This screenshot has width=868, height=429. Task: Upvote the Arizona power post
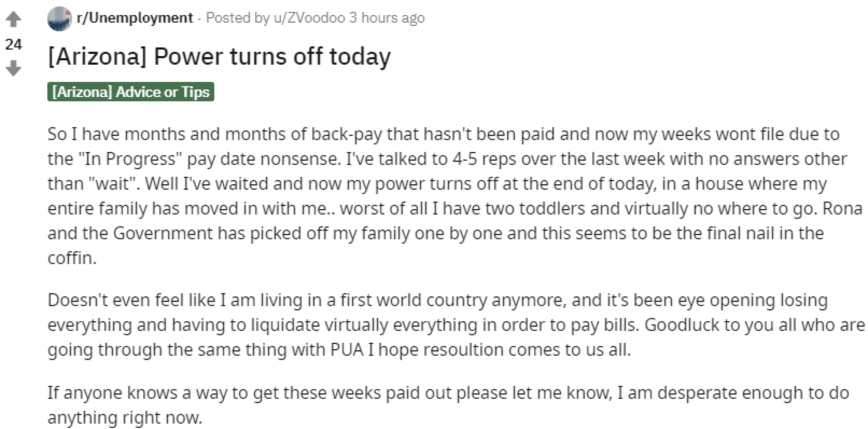[x=13, y=19]
